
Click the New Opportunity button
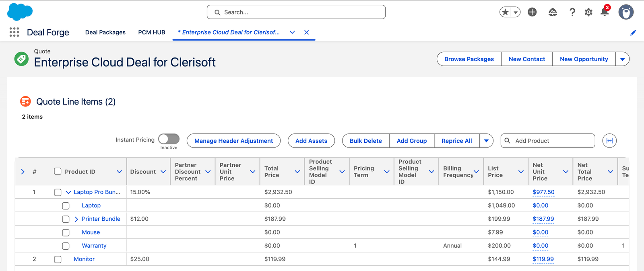pyautogui.click(x=584, y=59)
